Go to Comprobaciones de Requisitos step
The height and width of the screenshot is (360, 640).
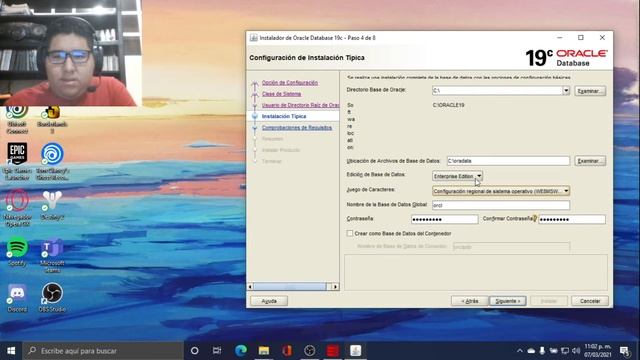click(x=297, y=128)
